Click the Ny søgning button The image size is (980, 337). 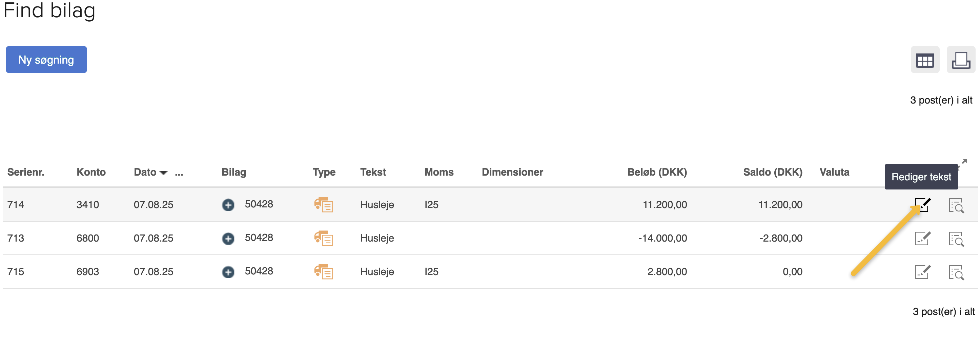coord(46,60)
